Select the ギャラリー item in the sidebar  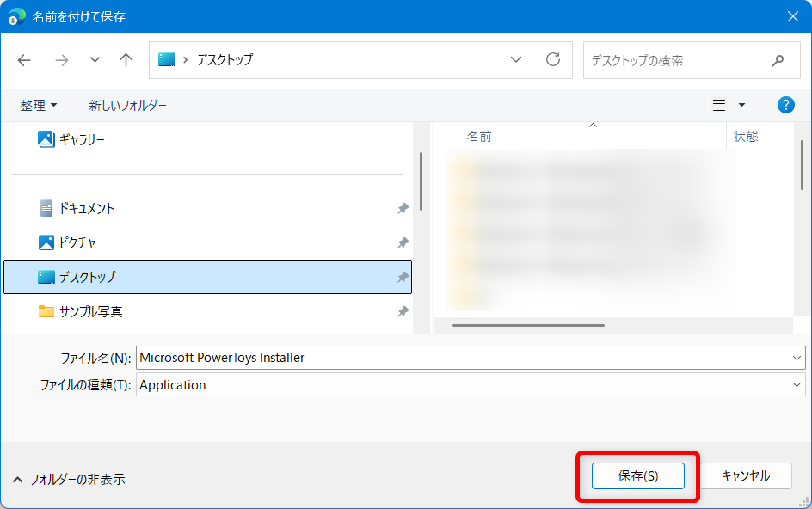82,138
